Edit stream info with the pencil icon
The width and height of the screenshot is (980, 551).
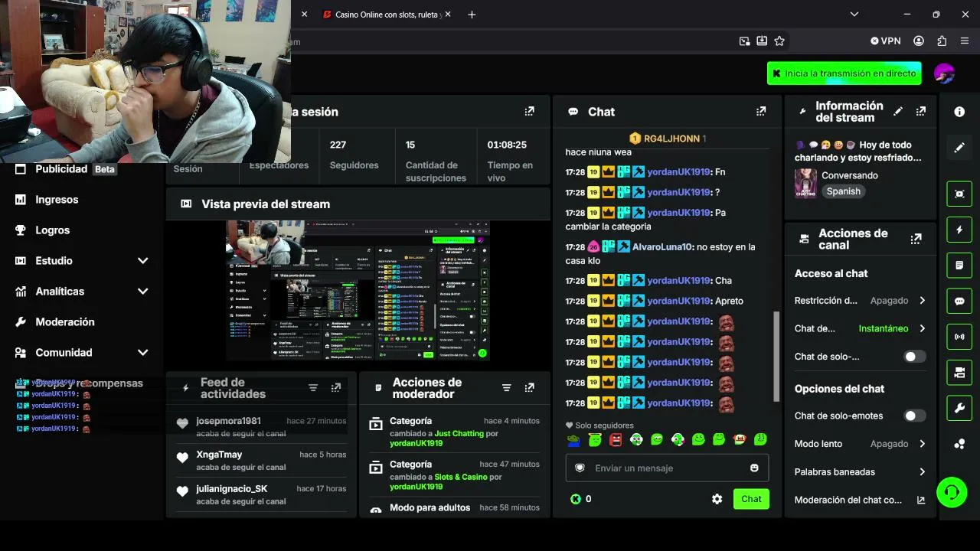click(898, 112)
